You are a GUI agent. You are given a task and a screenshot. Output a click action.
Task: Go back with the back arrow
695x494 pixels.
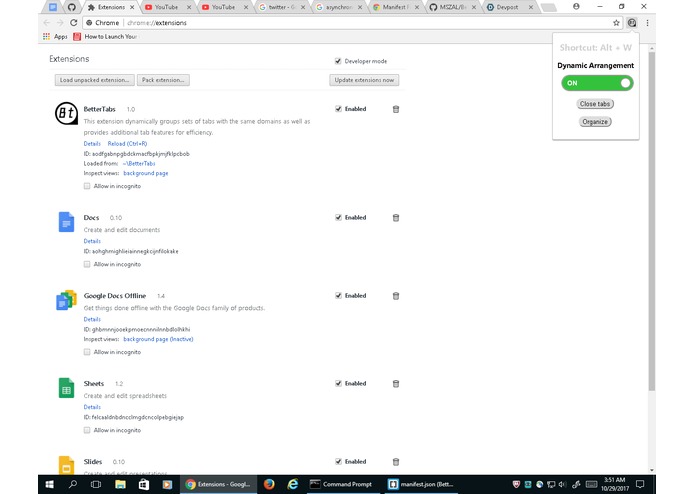coord(47,23)
